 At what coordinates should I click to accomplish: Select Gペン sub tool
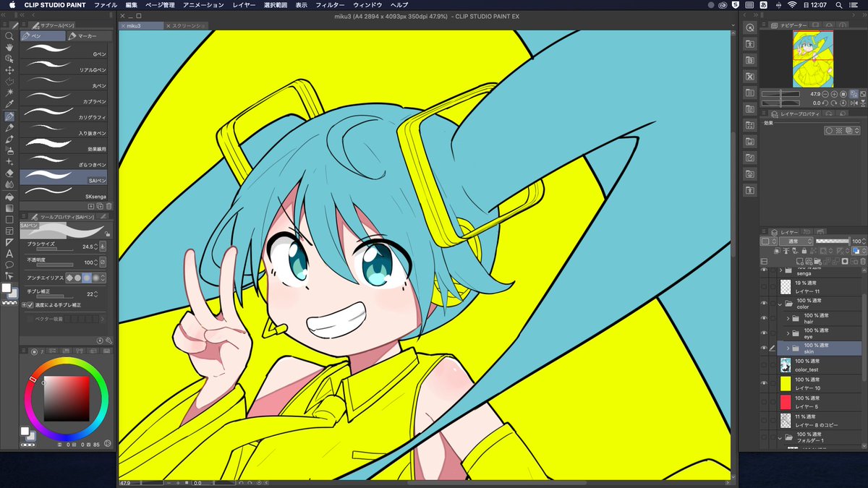[65, 51]
